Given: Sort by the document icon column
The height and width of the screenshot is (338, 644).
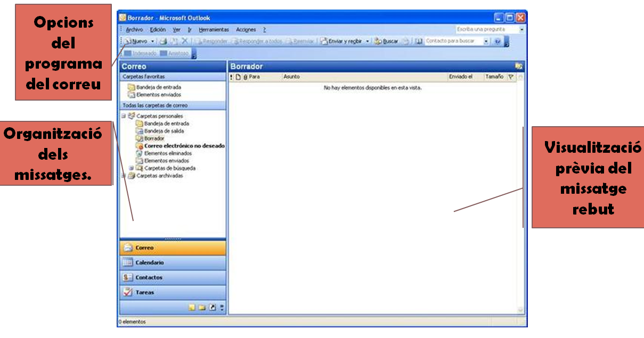Looking at the screenshot, I should [238, 77].
